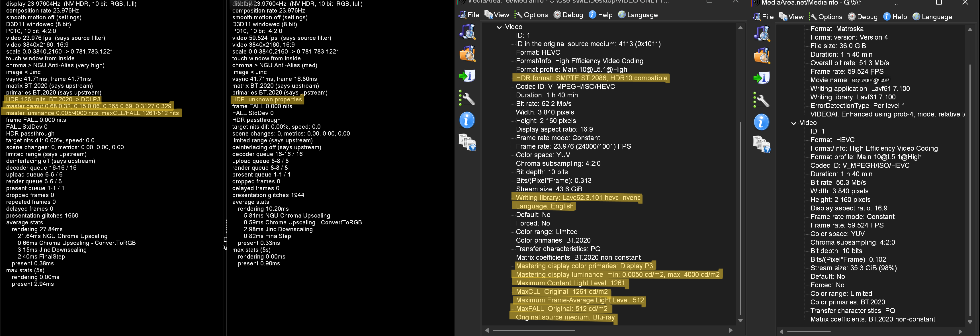The height and width of the screenshot is (336, 980).
Task: Open Preferences wrench icon in left MediaInfo sidebar
Action: coord(467,98)
